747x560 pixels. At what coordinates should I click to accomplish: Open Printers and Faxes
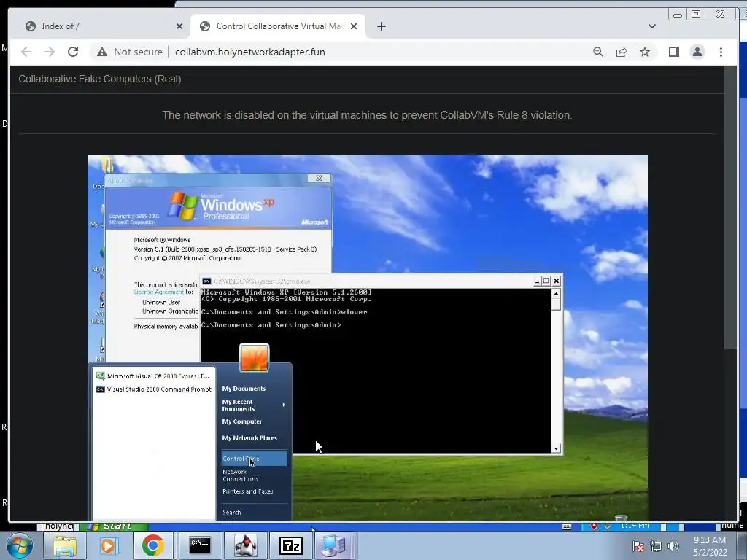[248, 491]
